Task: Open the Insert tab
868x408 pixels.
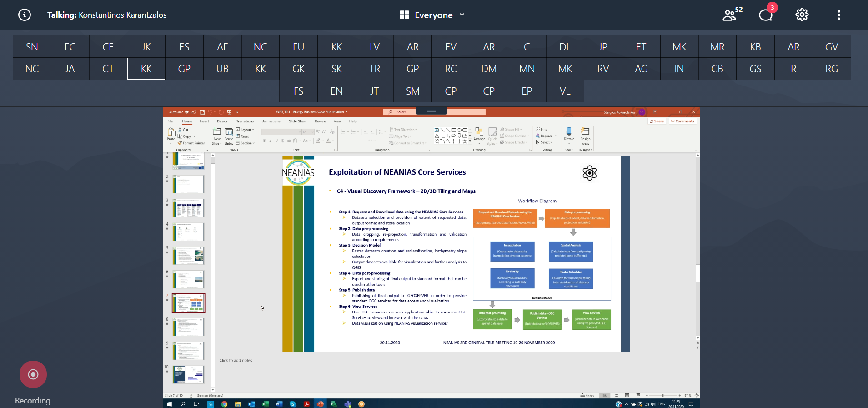Action: pos(204,121)
